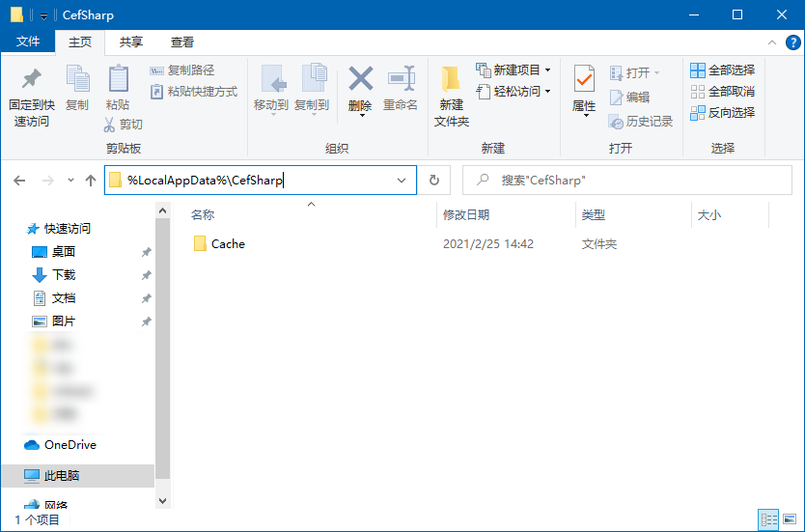
Task: Choose Invert selection (反向选择)
Action: (722, 113)
